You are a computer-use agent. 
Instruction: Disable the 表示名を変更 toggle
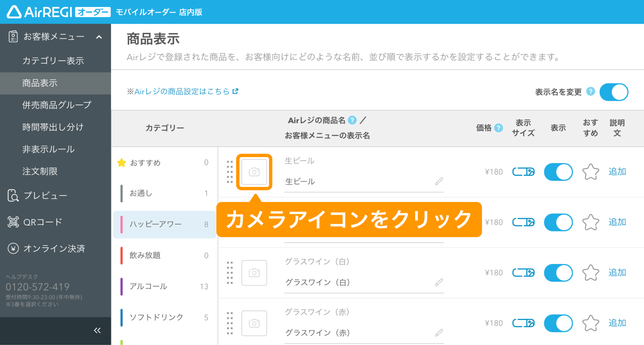613,92
